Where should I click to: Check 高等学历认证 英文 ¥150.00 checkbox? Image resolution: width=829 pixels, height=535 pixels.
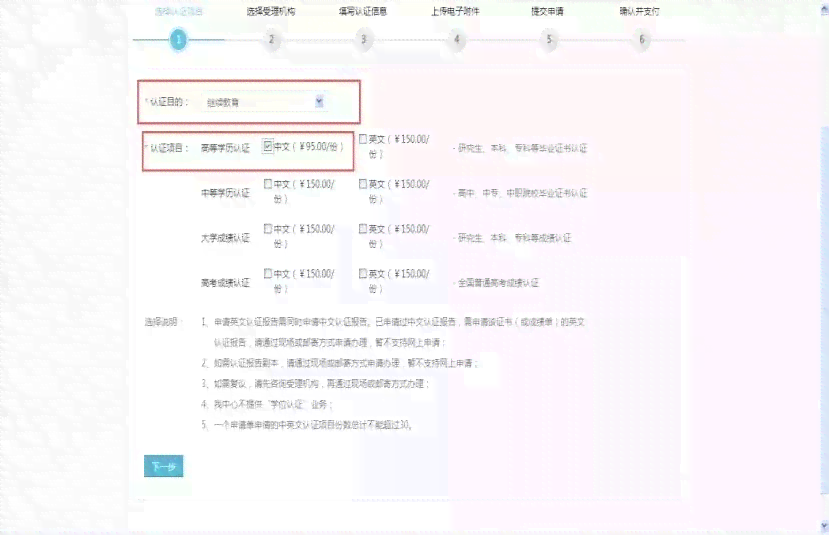tap(363, 139)
